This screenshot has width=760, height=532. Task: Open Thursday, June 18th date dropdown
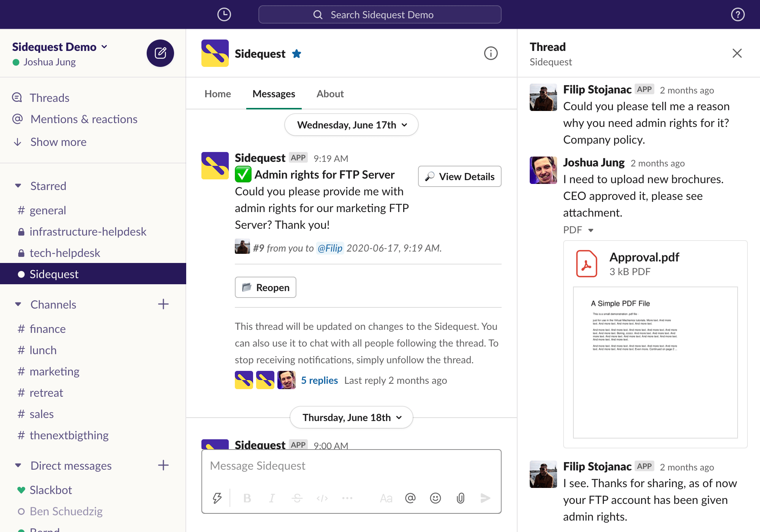coord(351,417)
